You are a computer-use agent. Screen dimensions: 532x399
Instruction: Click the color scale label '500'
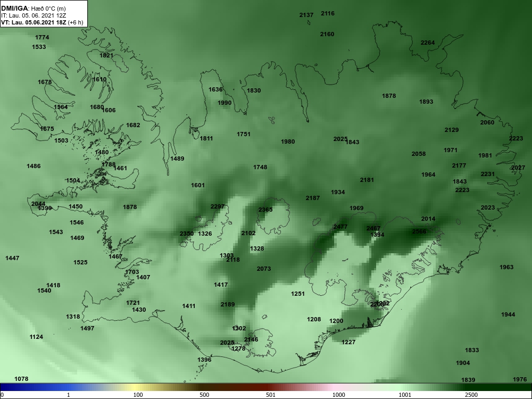(205, 395)
